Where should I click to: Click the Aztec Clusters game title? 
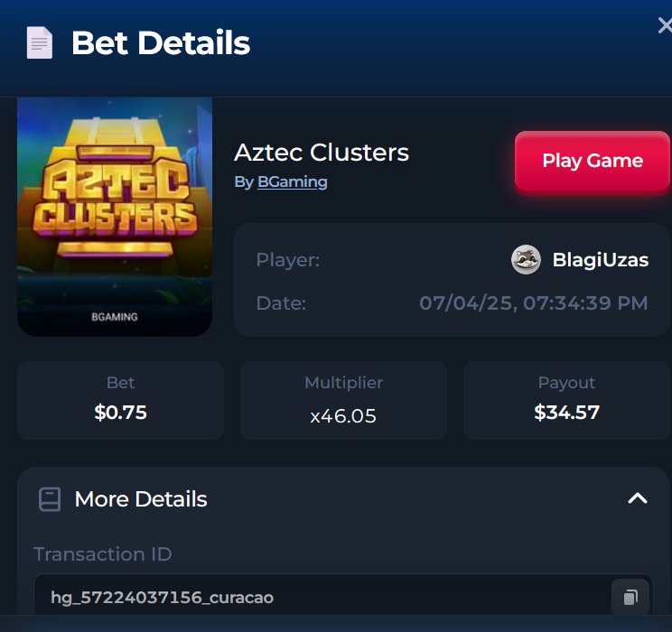322,153
